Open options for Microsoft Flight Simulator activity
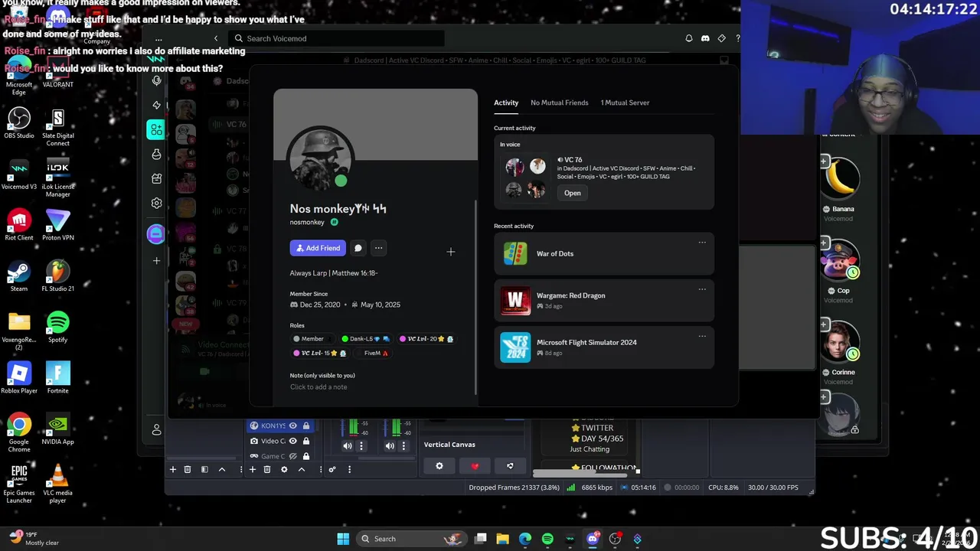This screenshot has width=980, height=551. (701, 336)
